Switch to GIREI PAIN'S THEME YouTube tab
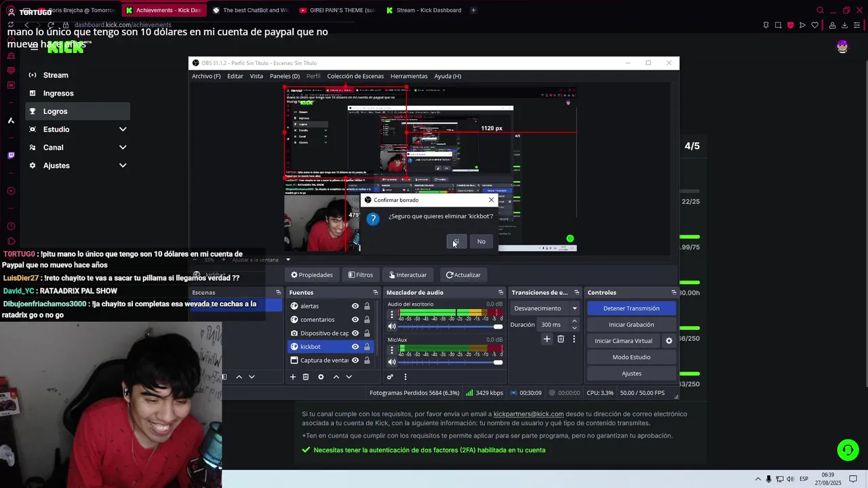868x488 pixels. pos(337,10)
